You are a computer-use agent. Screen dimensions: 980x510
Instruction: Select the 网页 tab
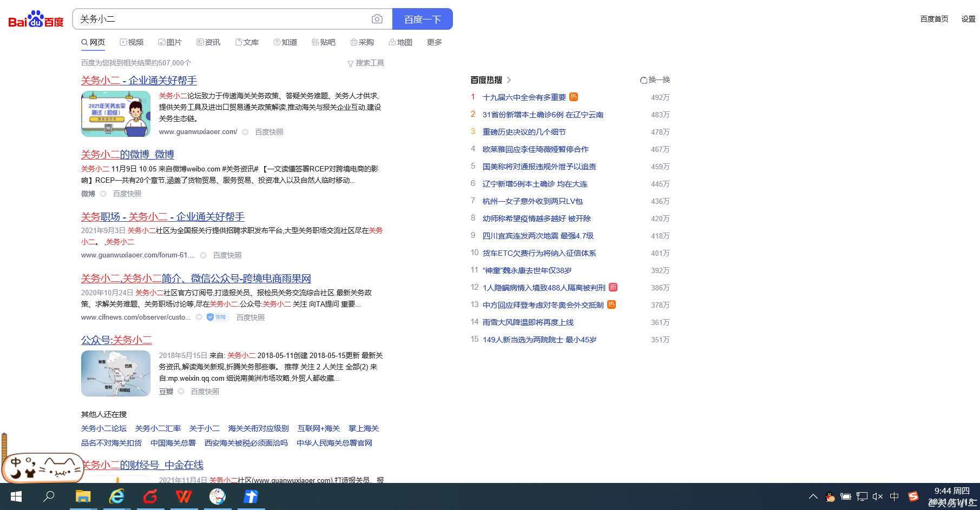(x=93, y=42)
